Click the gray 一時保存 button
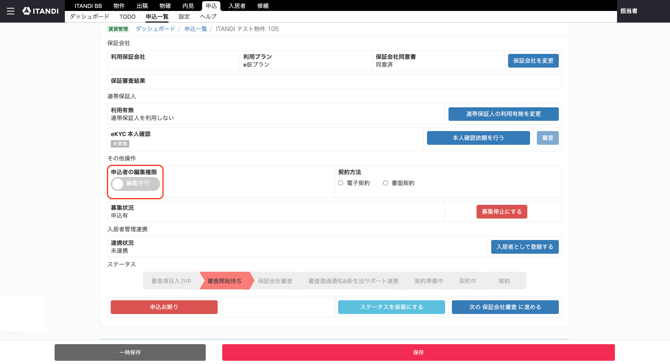This screenshot has width=670, height=364. [x=130, y=352]
